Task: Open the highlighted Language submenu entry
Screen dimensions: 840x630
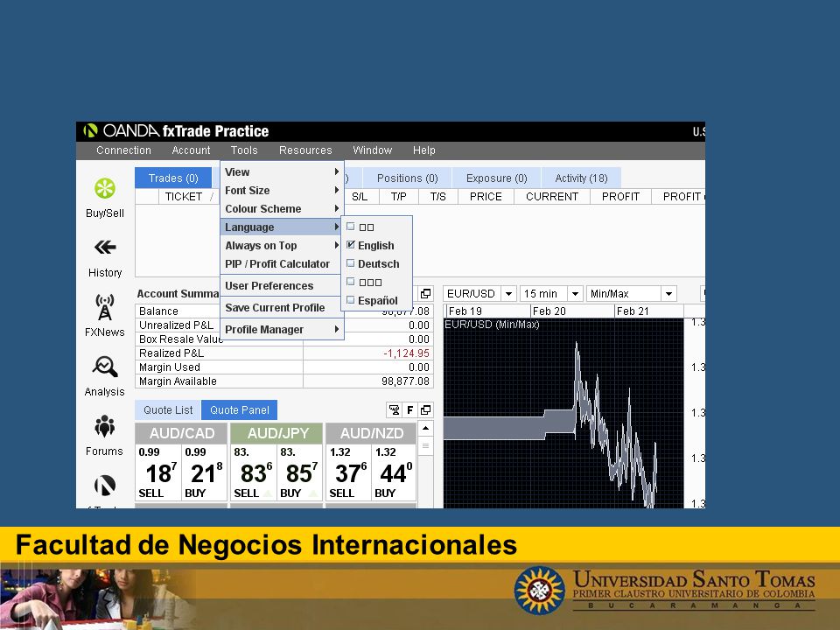Action: click(x=282, y=227)
